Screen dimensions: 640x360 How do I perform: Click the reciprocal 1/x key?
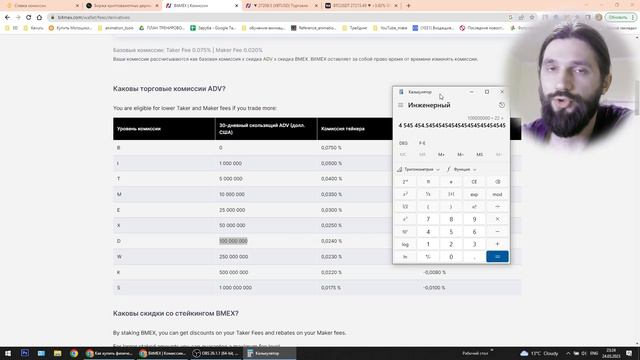pos(428,194)
